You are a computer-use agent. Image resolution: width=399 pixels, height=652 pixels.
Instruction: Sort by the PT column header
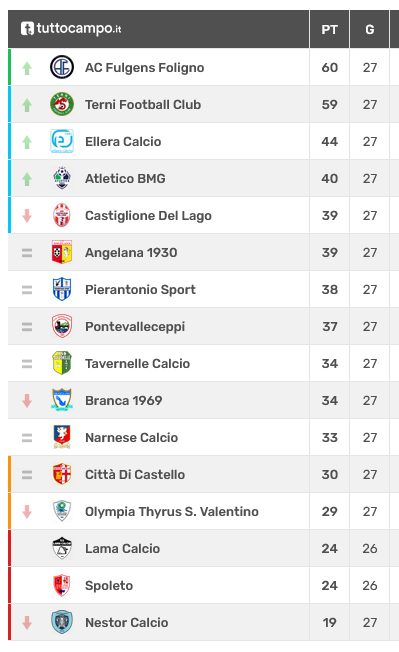pyautogui.click(x=330, y=30)
